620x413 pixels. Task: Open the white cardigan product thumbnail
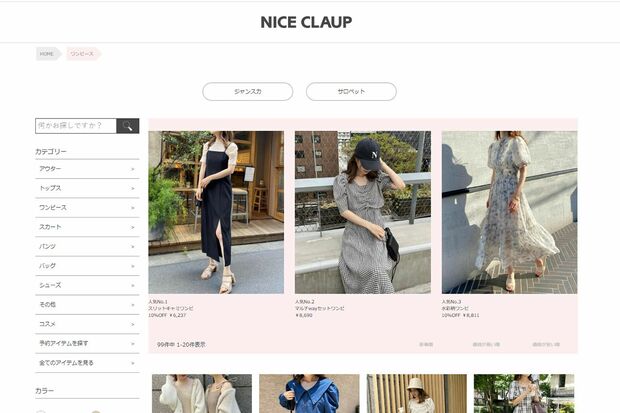coord(202,394)
